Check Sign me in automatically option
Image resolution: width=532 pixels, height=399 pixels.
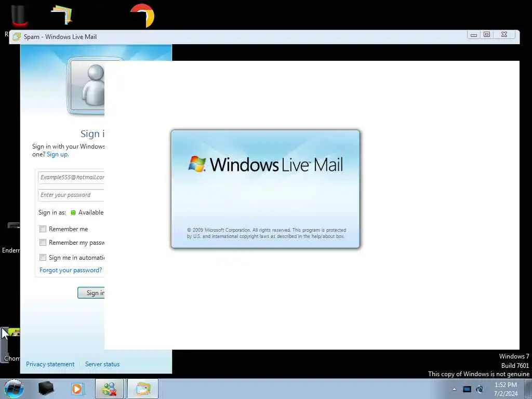(x=43, y=258)
